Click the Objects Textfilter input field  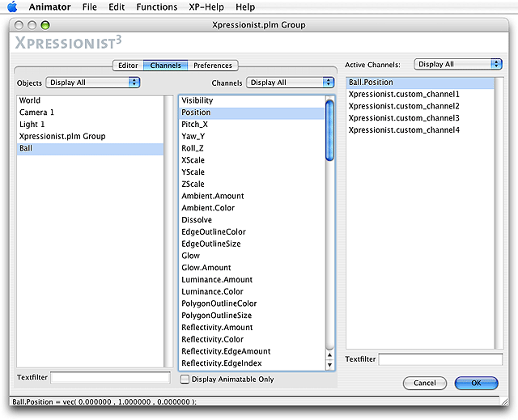tap(110, 377)
